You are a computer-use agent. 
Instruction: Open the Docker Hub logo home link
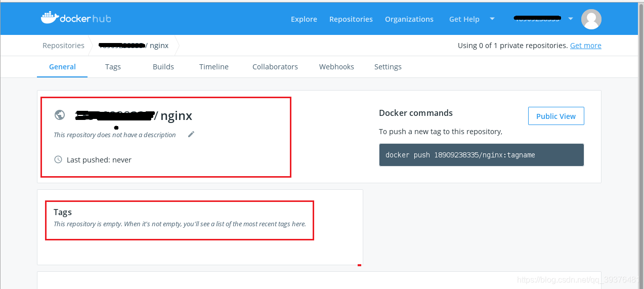(76, 19)
